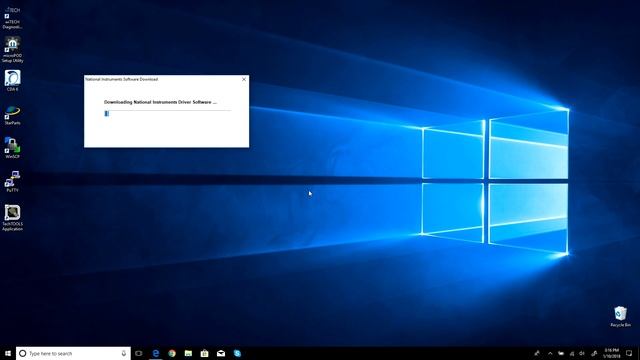Open the Mail app from the taskbar

221,353
